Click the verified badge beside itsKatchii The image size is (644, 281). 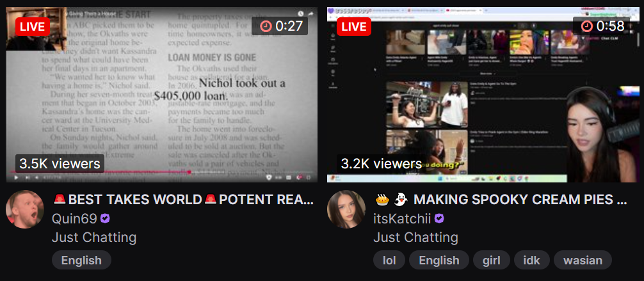(439, 219)
